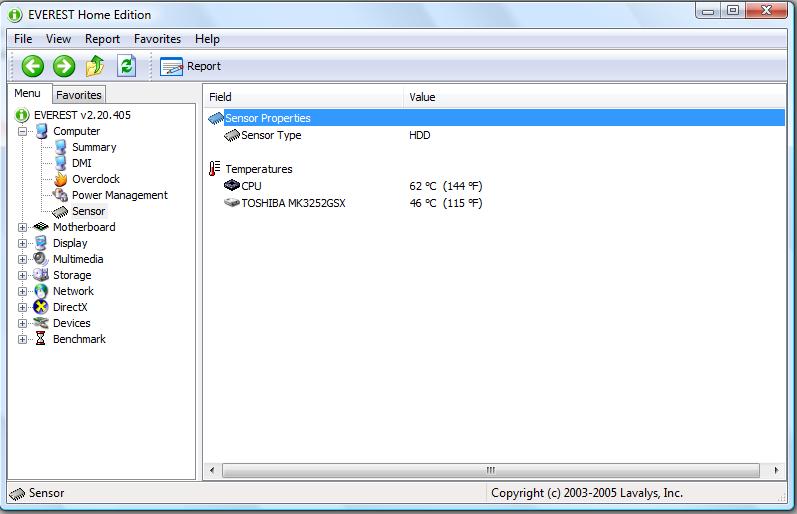Click the DMI page icon

(x=61, y=163)
